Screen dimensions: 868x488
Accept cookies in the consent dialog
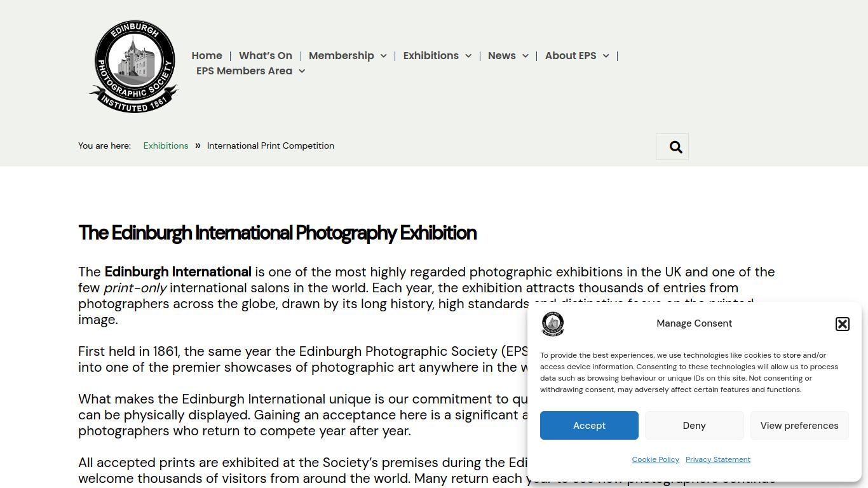tap(589, 426)
